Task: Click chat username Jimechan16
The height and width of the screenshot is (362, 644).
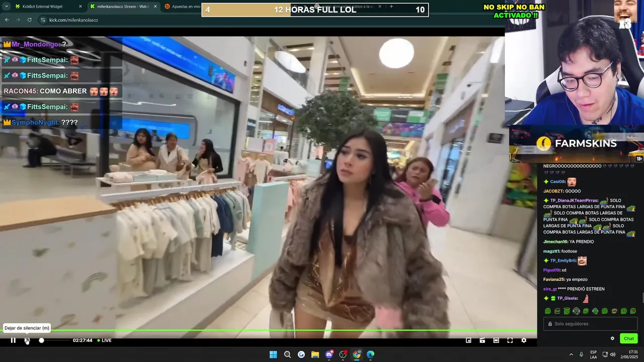Action: point(555,242)
